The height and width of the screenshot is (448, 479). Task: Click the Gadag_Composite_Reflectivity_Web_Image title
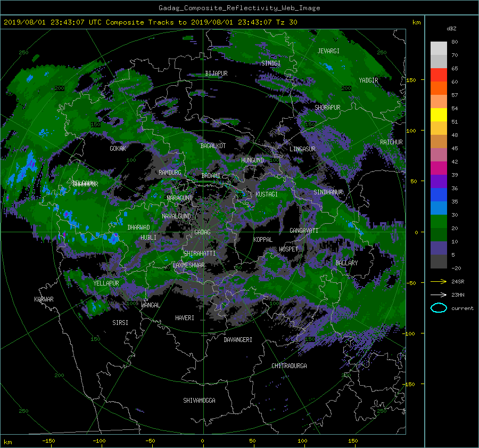(239, 8)
